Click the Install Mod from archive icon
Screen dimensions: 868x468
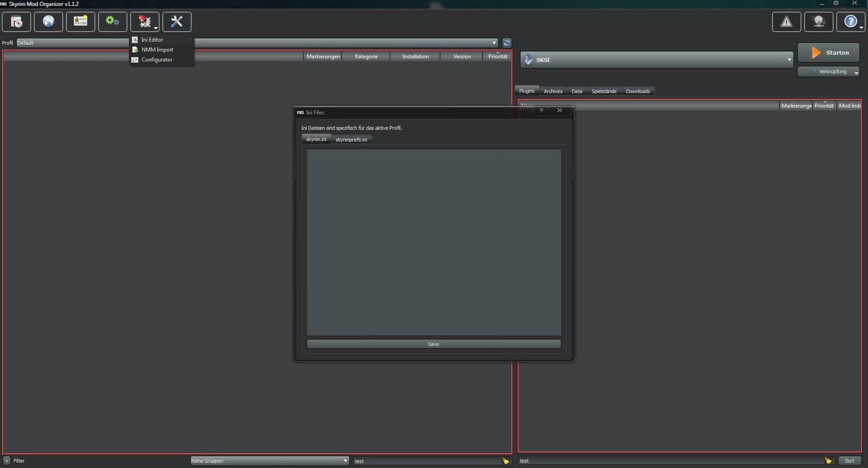pos(17,22)
